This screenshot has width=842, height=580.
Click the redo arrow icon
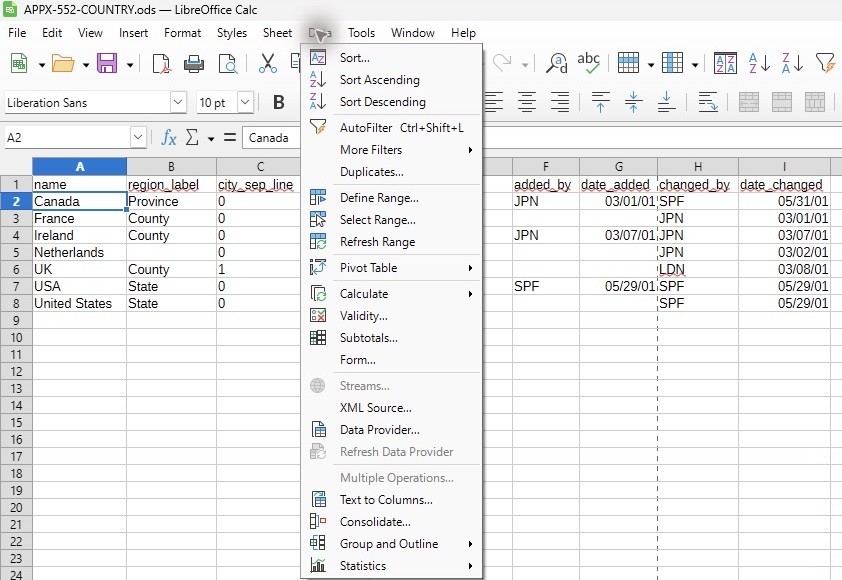(x=503, y=63)
